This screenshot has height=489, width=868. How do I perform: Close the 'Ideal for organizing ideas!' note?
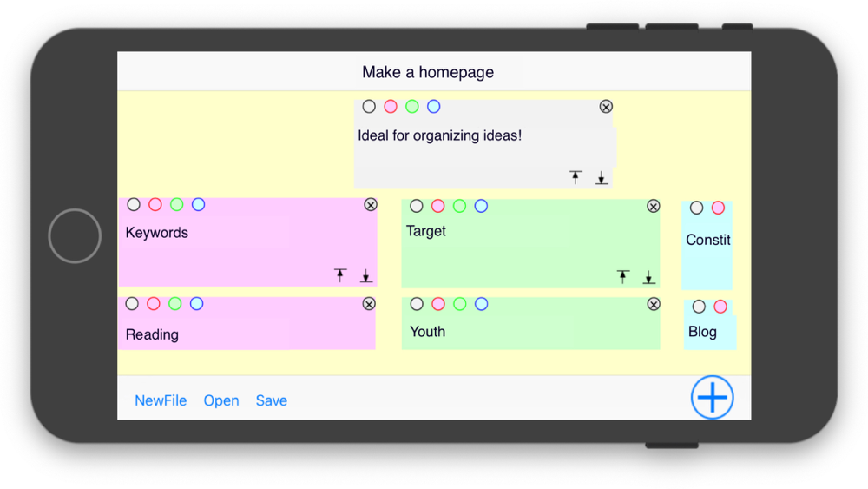606,107
